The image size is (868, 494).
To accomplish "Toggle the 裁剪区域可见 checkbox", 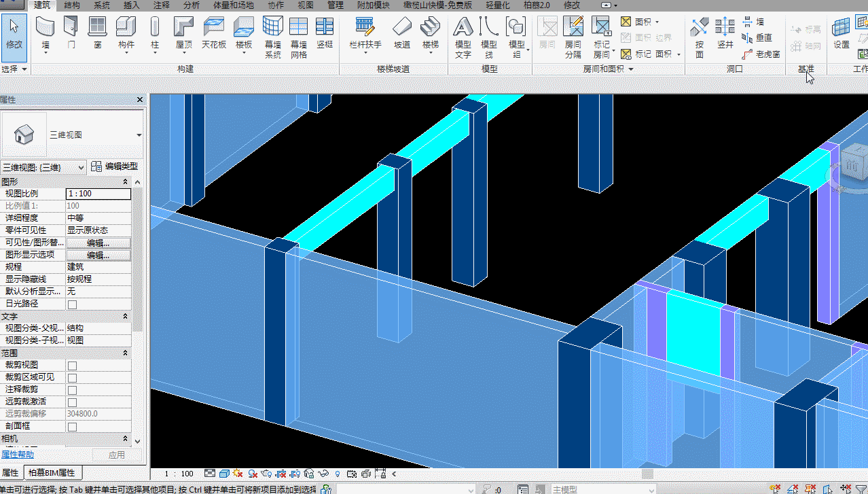I will click(72, 378).
